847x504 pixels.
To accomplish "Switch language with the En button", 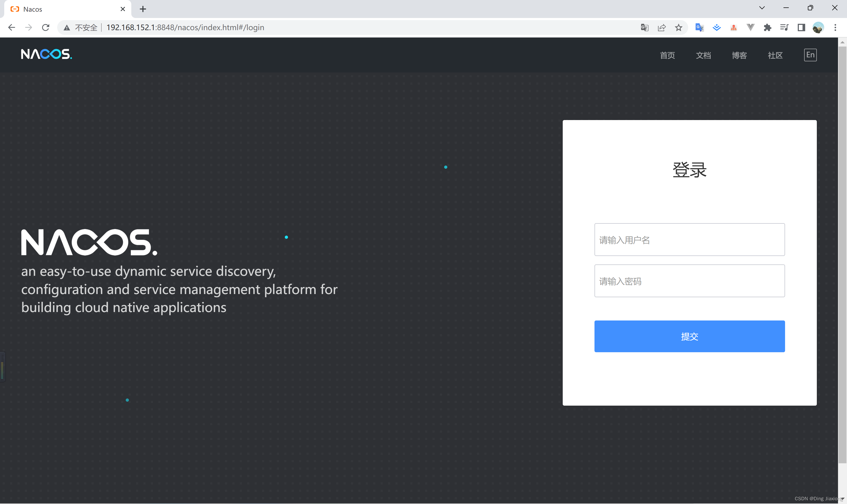I will point(810,55).
